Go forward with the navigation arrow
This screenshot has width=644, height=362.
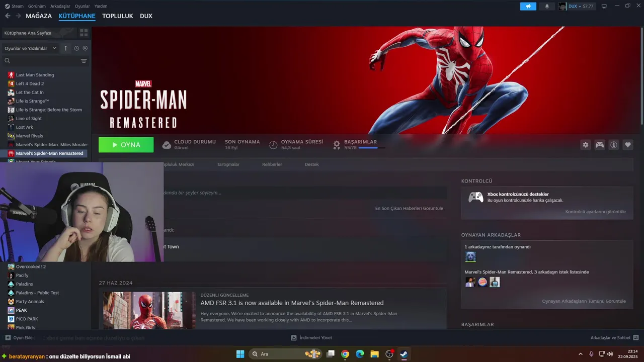tap(18, 16)
